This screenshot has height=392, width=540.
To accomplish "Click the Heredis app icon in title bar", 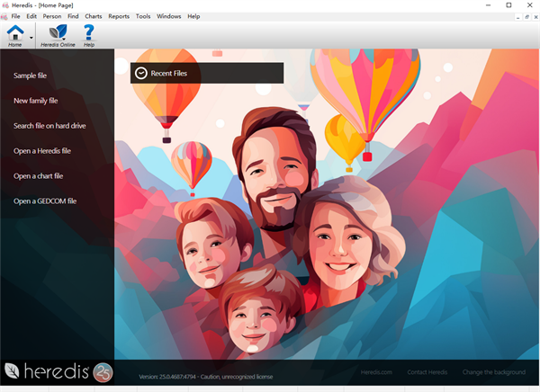I will point(5,5).
